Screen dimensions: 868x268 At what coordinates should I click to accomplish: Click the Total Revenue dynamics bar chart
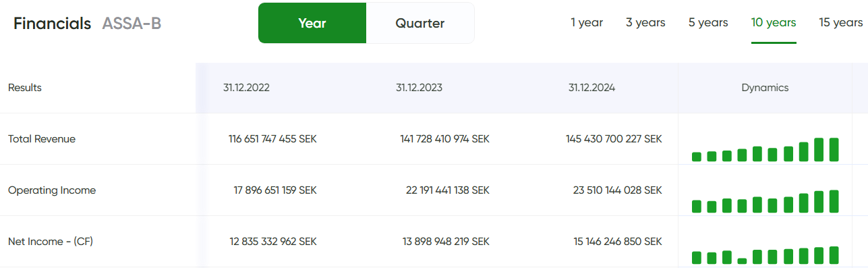pyautogui.click(x=765, y=149)
